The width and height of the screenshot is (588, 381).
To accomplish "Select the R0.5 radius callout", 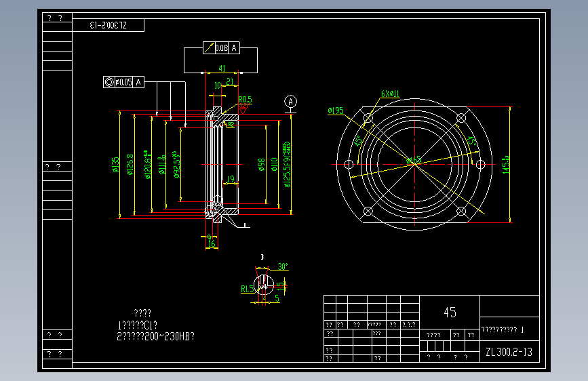I will [246, 100].
